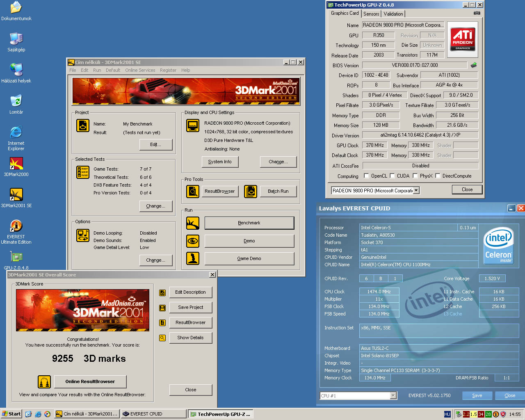525x420 pixels.
Task: Click Close in the EVEREST CPUID window
Action: tap(510, 396)
